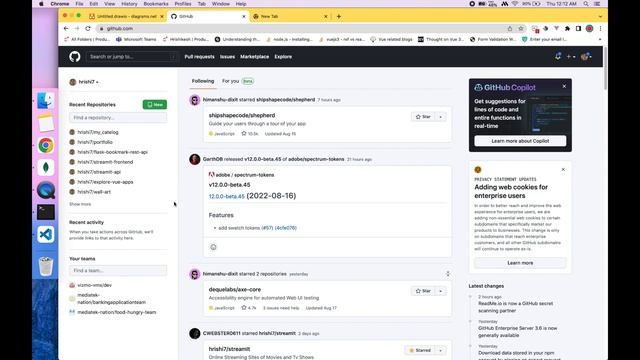
Task: Click Chrome profile avatar in toolbar
Action: (x=589, y=29)
